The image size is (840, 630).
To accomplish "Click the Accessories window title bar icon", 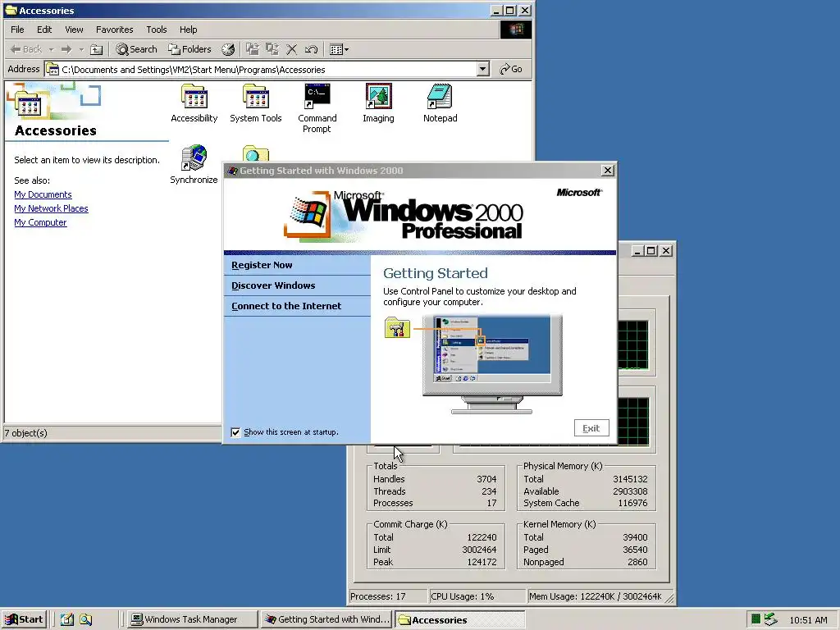I will point(11,10).
